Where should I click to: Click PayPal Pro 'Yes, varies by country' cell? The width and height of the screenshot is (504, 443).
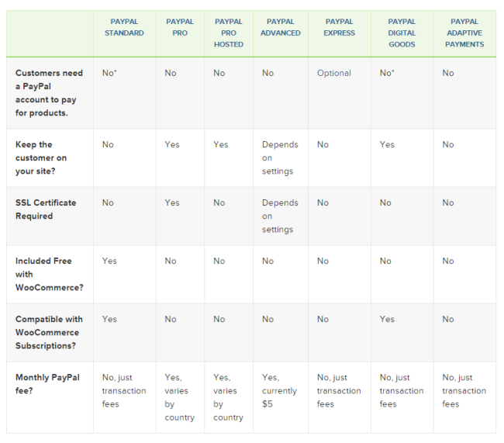180,397
